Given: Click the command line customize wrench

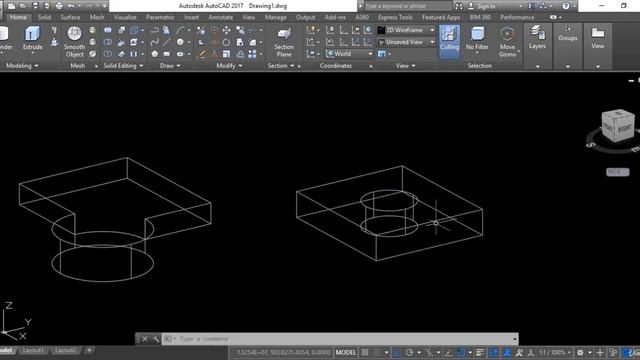Looking at the screenshot, I should point(156,339).
